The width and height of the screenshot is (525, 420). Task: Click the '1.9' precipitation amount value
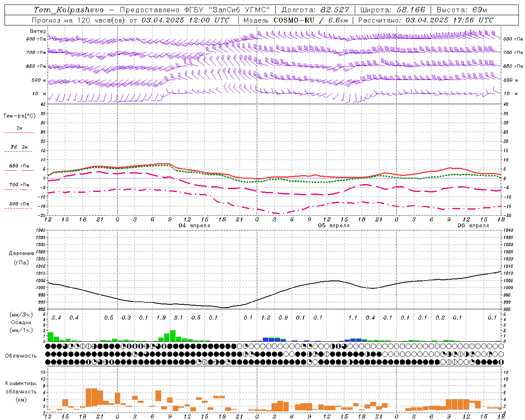click(161, 318)
